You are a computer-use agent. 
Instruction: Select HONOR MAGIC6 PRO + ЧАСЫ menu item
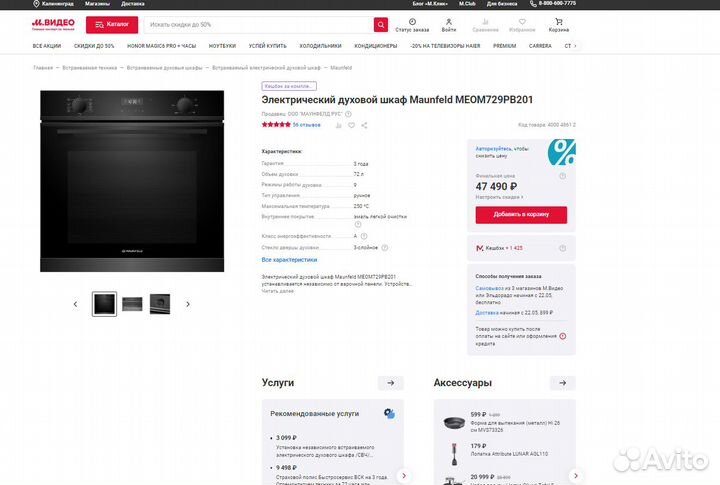pos(162,46)
